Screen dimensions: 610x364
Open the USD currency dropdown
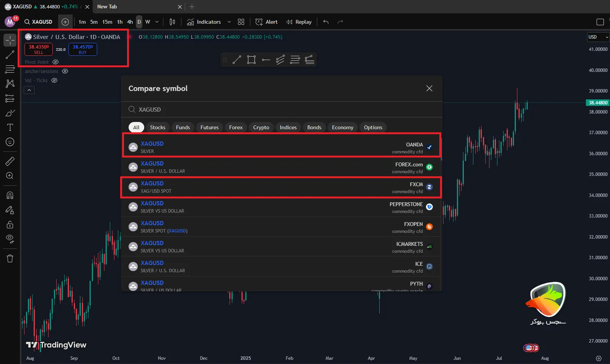(597, 37)
